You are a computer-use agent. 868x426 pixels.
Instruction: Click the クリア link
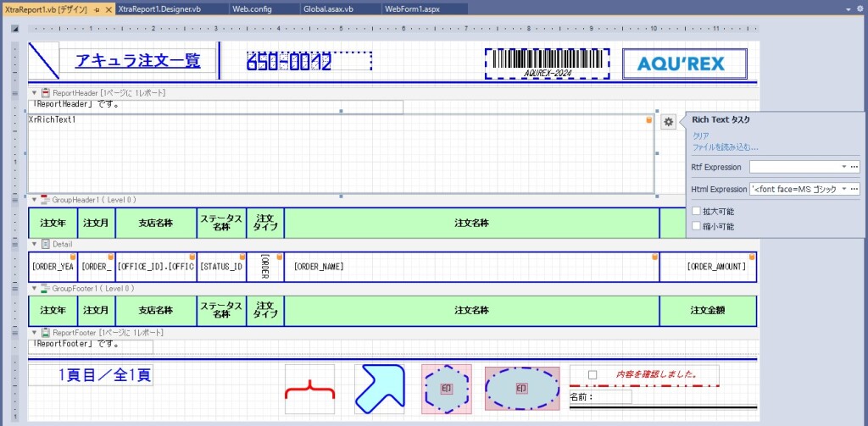click(701, 136)
